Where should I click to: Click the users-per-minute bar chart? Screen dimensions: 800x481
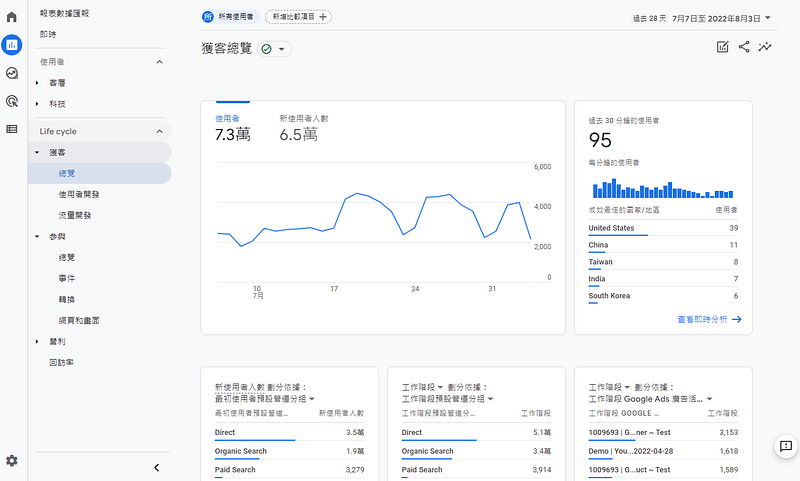[x=663, y=188]
